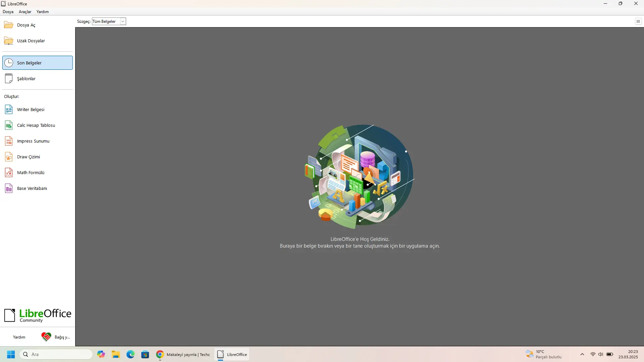644x362 pixels.
Task: Open the weather widget showing 10°C
Action: [x=544, y=354]
